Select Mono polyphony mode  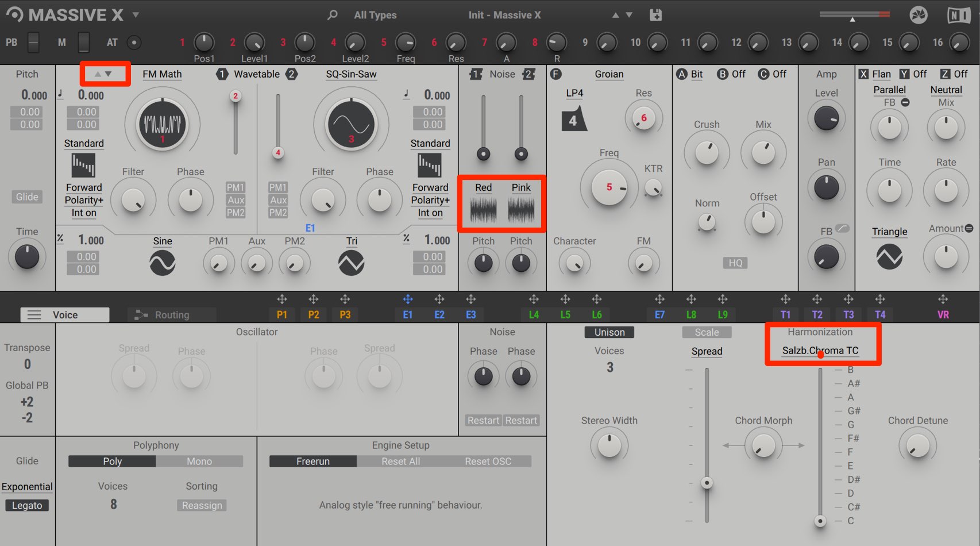(199, 462)
